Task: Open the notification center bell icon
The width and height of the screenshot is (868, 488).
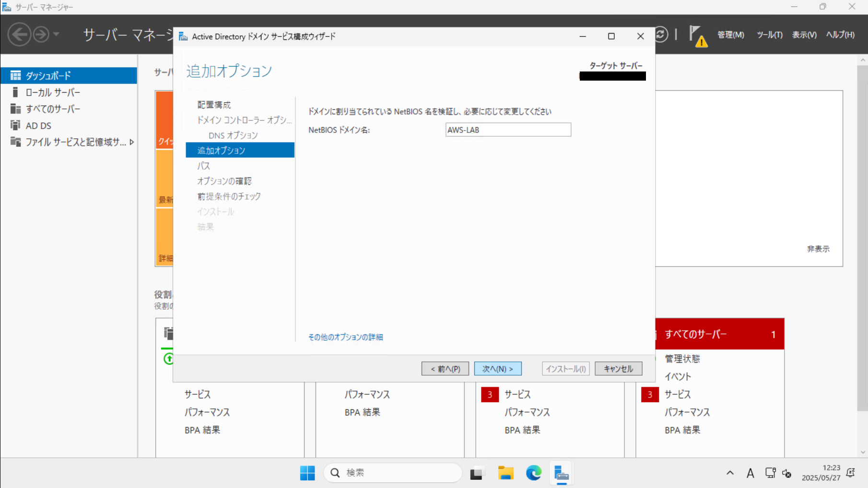Action: point(851,473)
